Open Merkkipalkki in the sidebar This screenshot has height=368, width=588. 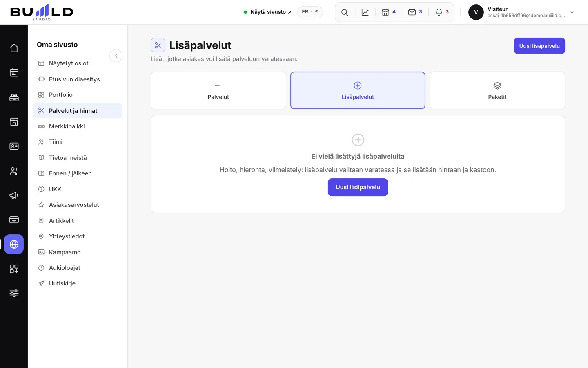[78, 126]
